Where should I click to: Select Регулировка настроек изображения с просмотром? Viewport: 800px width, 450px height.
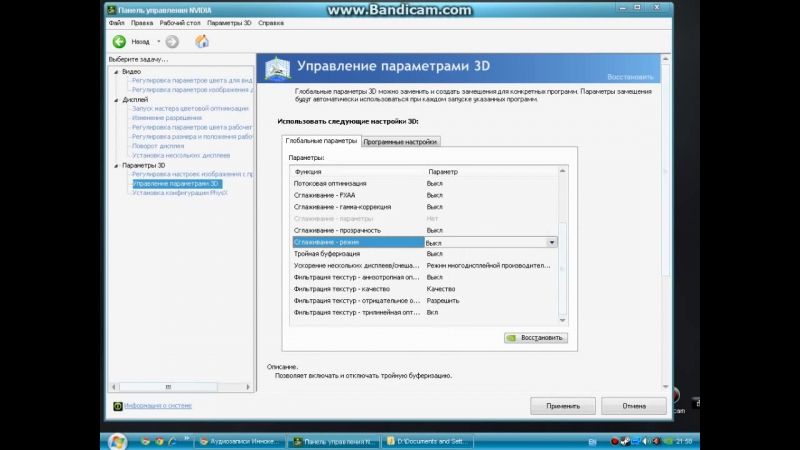[192, 174]
